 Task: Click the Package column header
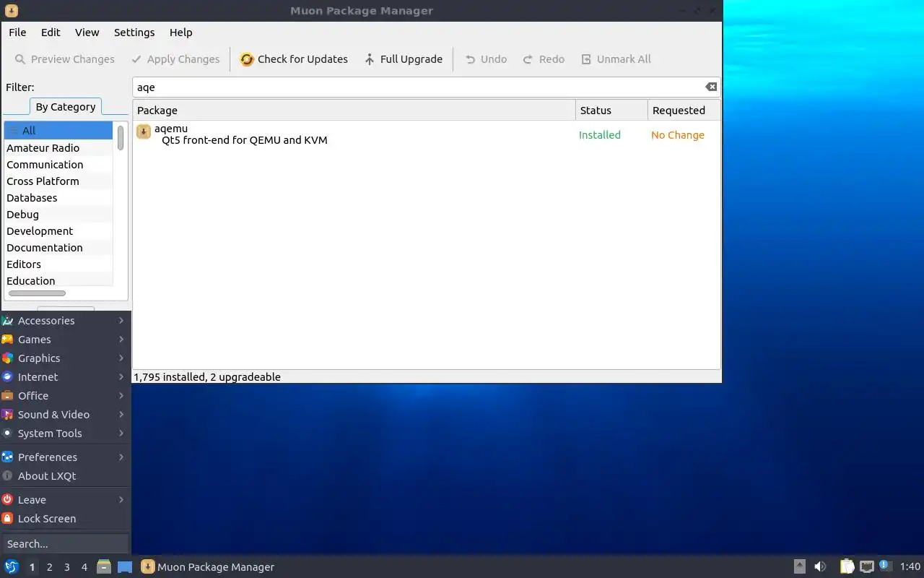(x=354, y=111)
